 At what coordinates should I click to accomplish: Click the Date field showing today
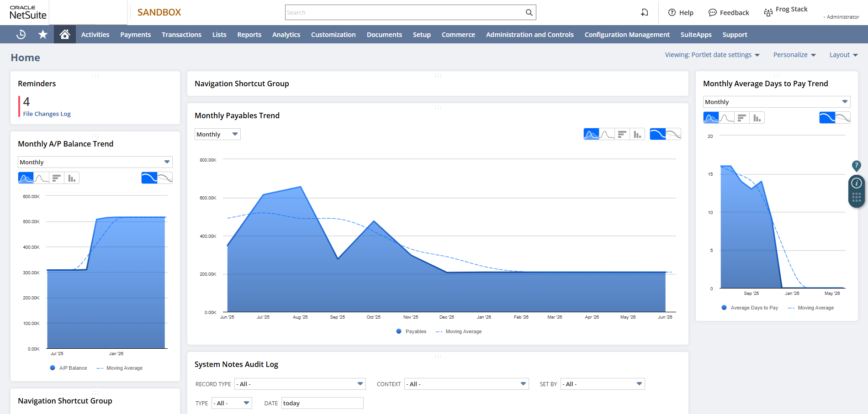pos(323,403)
